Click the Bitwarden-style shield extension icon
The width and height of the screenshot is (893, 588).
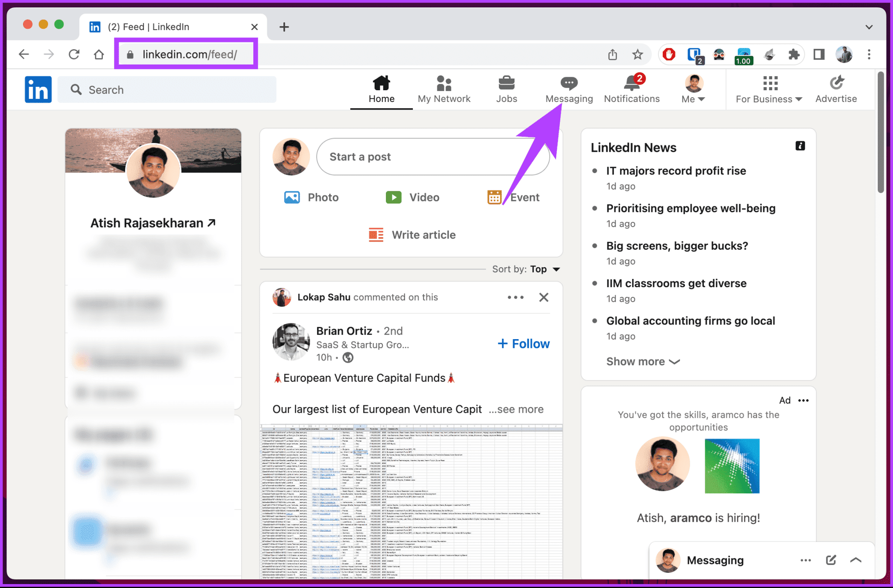click(695, 55)
